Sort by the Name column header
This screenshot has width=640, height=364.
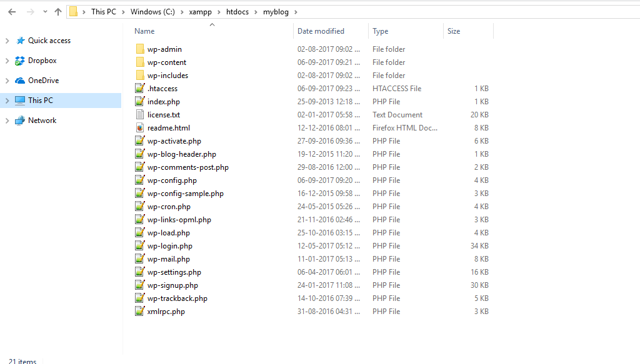[x=144, y=31]
